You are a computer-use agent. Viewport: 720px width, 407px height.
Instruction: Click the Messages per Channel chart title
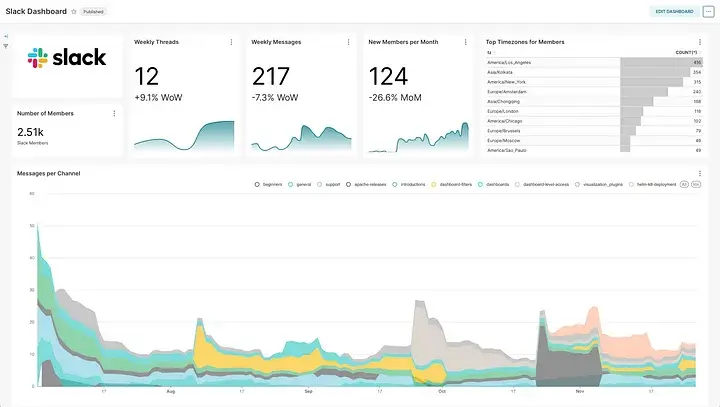coord(49,174)
